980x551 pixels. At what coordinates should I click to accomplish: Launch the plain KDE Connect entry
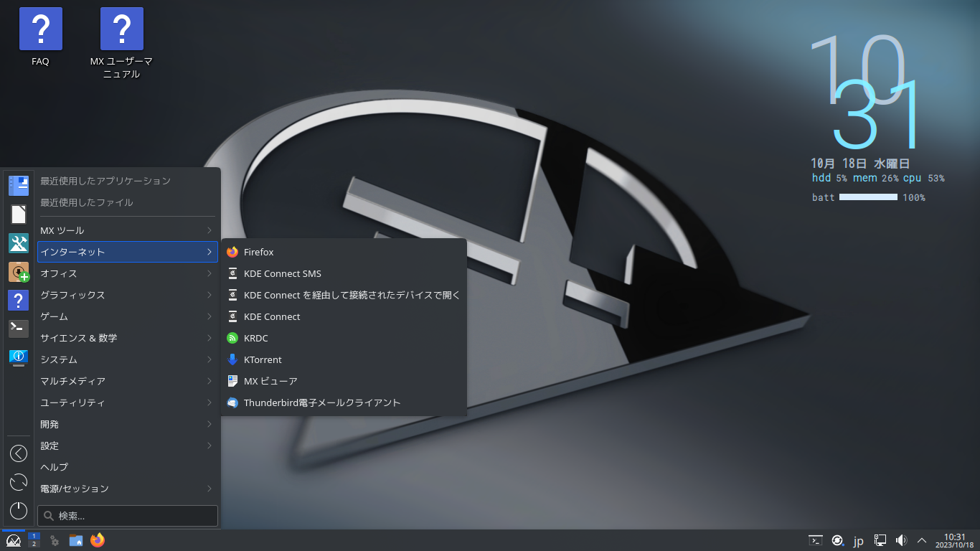click(x=344, y=316)
